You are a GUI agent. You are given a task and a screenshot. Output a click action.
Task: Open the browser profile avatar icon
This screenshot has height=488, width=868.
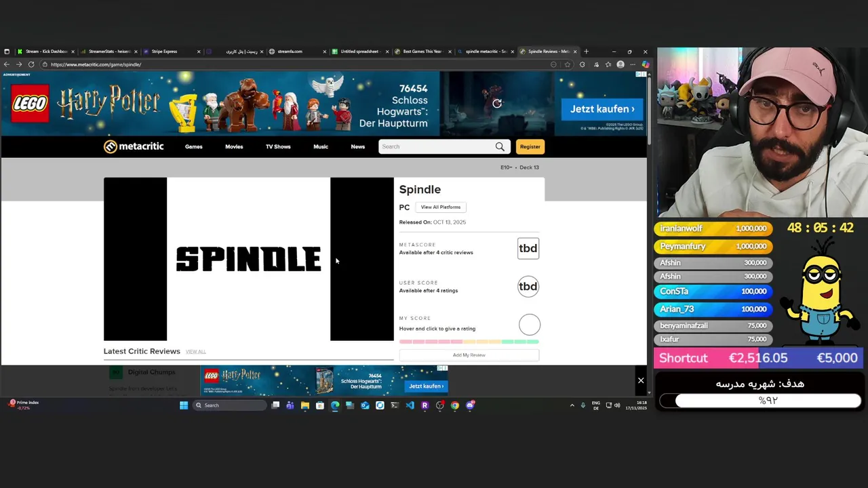620,64
